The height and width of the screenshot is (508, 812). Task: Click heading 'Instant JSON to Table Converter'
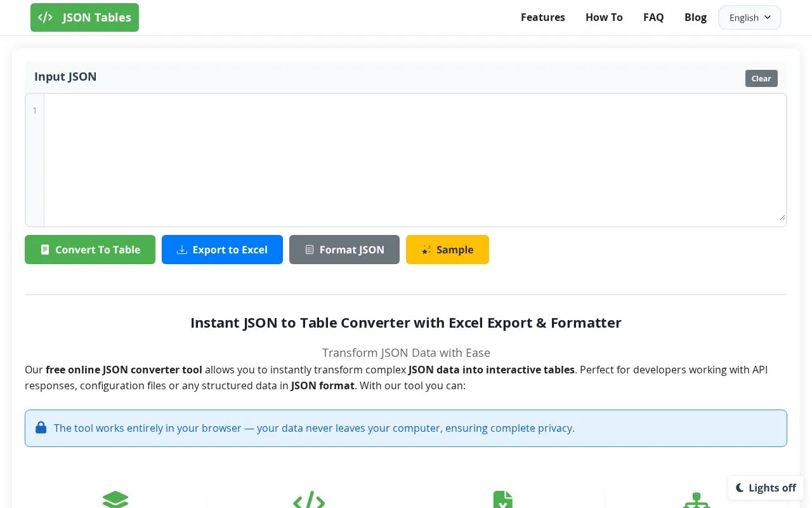pyautogui.click(x=406, y=323)
